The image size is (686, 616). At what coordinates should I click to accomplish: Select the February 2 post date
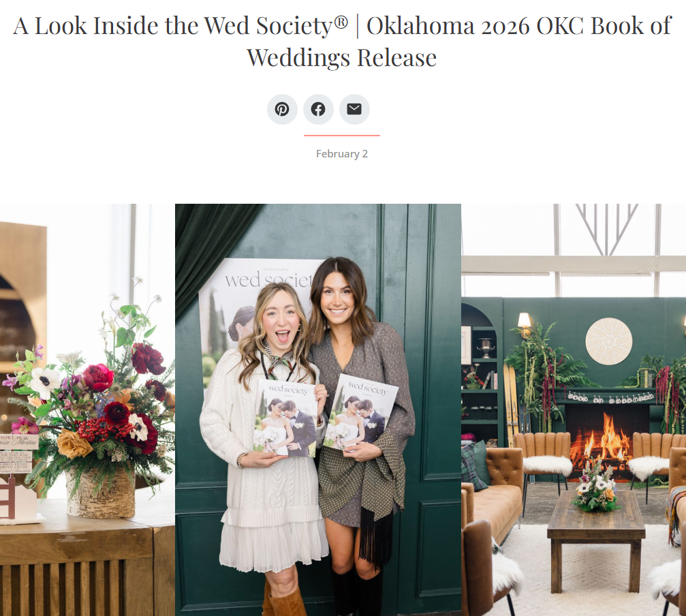point(342,153)
